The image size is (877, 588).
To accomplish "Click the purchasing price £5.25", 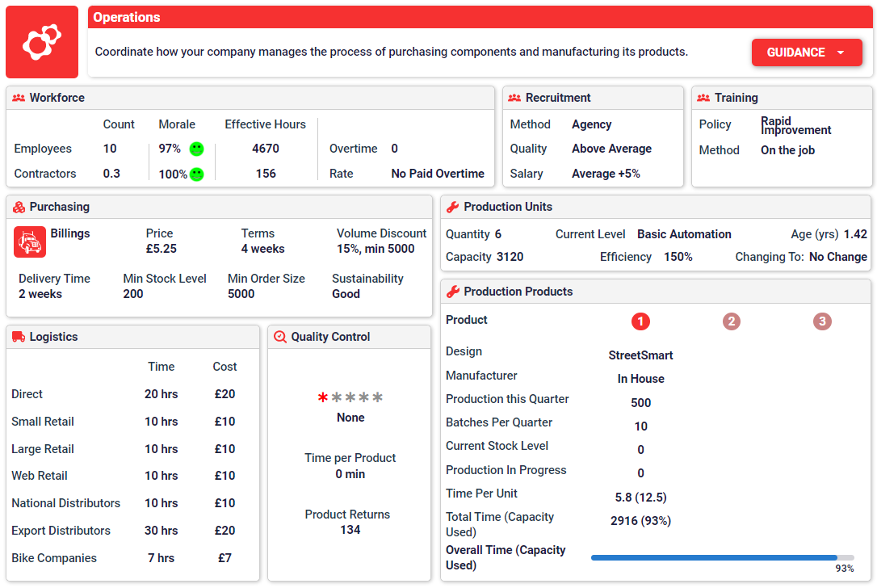I will [161, 249].
